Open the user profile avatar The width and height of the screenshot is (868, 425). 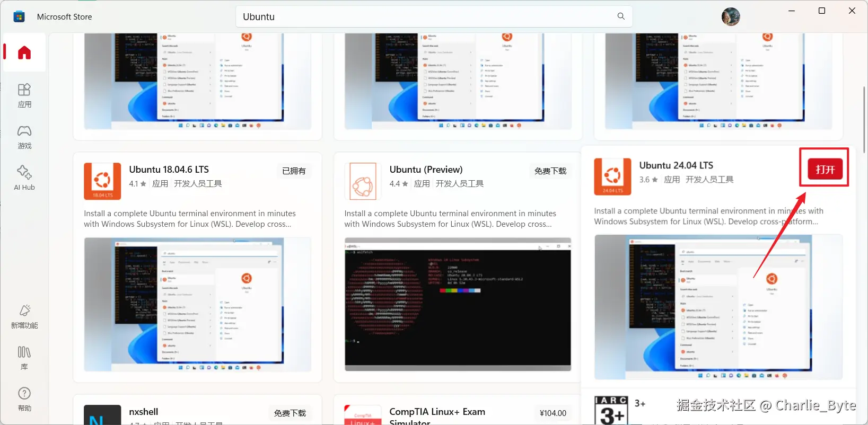pyautogui.click(x=731, y=16)
